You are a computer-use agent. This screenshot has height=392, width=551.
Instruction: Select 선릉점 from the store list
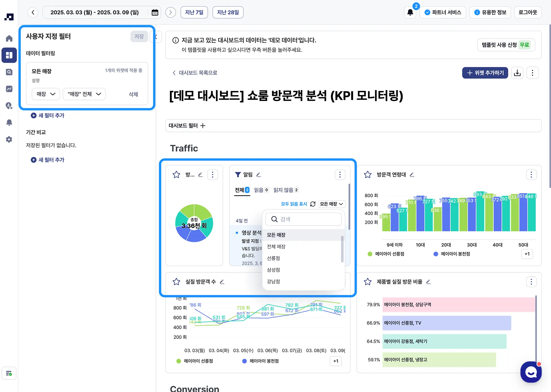pos(273,258)
